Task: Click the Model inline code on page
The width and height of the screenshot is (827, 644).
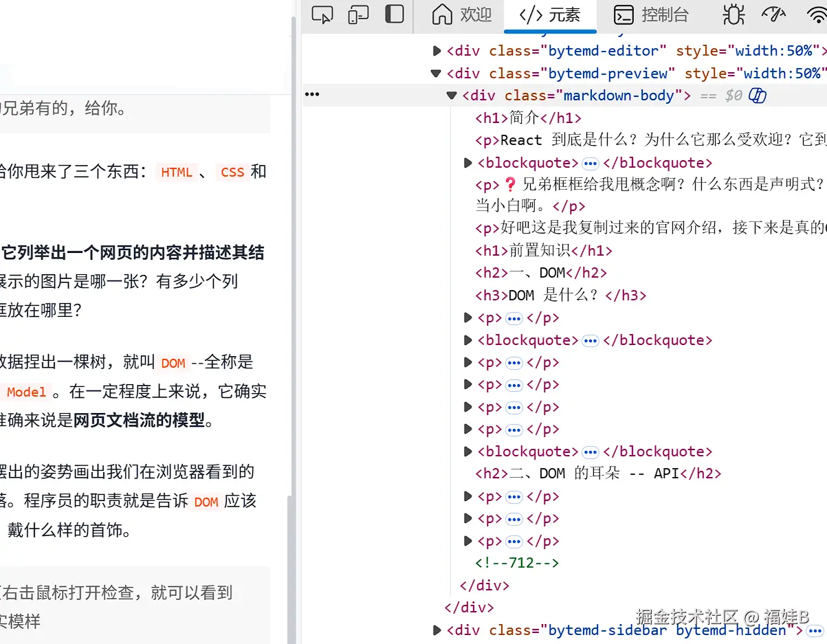Action: [27, 392]
